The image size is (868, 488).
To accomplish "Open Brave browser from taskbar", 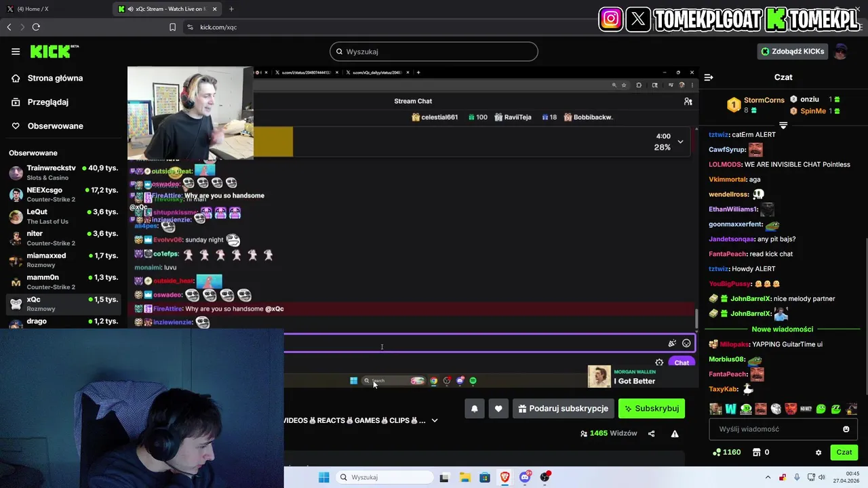I will click(505, 477).
